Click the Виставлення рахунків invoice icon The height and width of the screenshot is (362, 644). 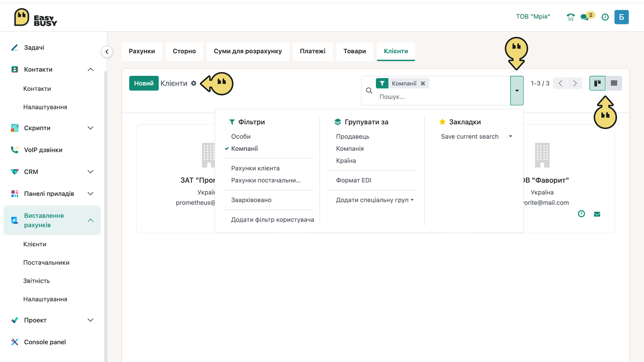tap(15, 220)
